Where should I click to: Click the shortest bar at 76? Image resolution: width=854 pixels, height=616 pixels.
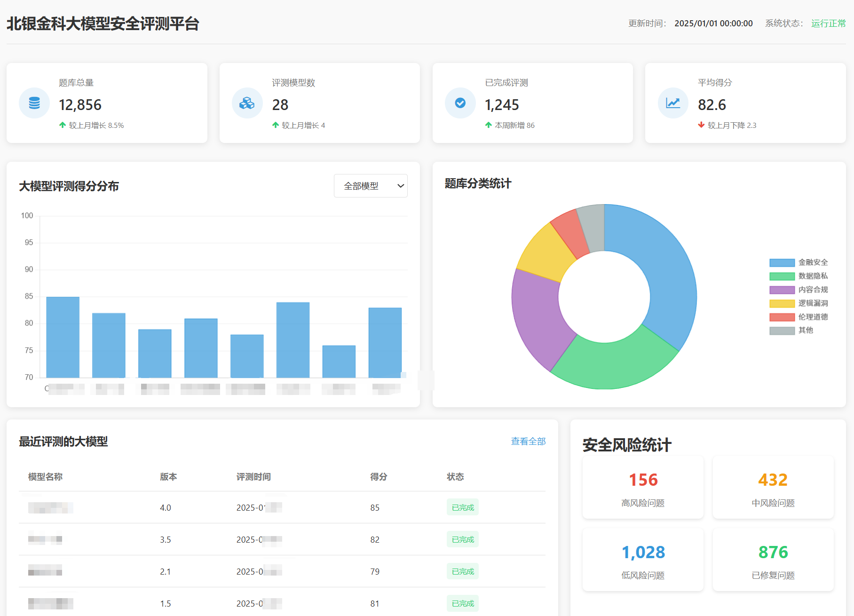coord(339,362)
